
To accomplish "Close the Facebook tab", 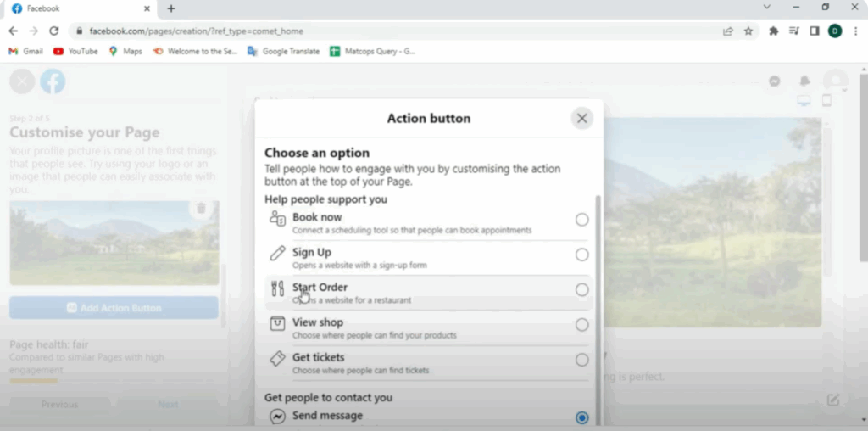I will tap(147, 8).
